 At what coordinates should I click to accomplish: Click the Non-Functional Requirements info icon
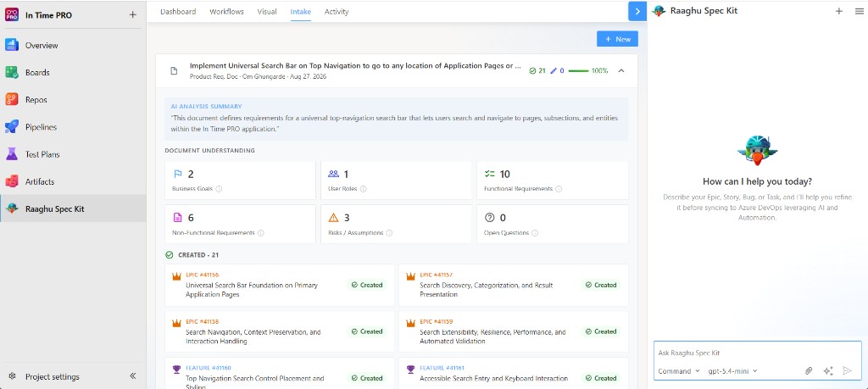point(261,233)
